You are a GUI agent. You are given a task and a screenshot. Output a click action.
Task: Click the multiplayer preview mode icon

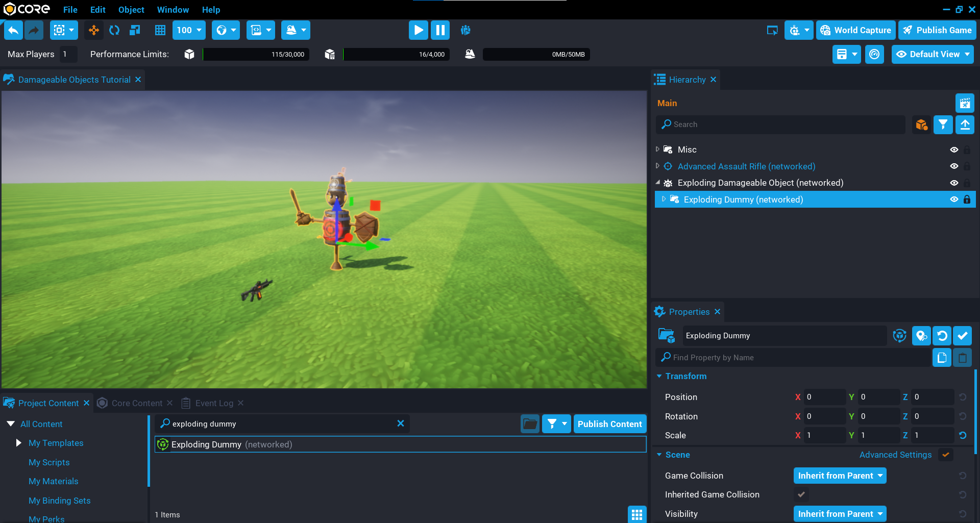465,30
